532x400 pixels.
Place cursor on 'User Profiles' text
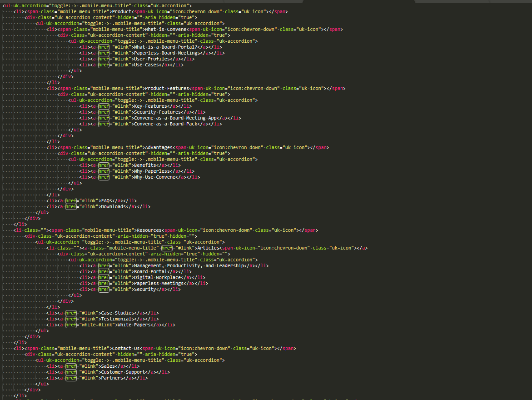[152, 59]
